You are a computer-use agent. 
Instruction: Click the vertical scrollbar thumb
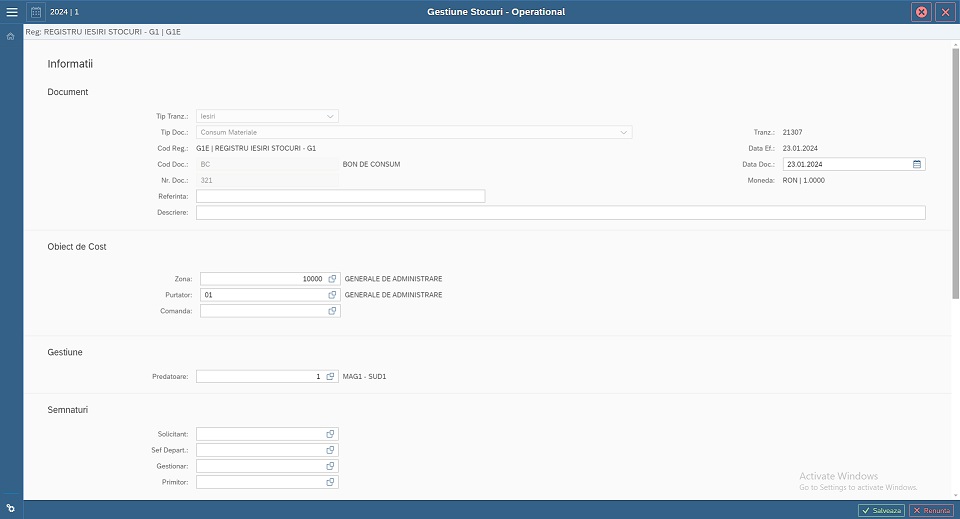pos(955,173)
